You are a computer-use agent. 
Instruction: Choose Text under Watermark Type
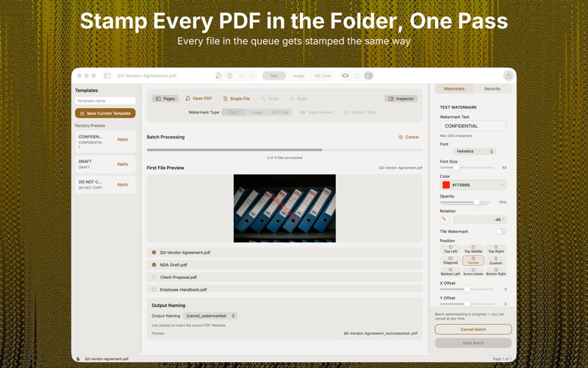(233, 113)
